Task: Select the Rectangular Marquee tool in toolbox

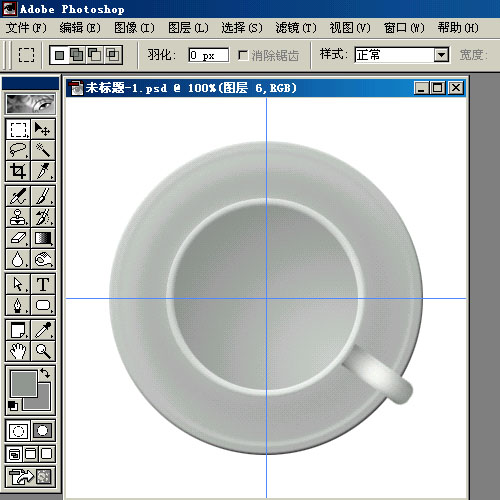Action: click(18, 129)
